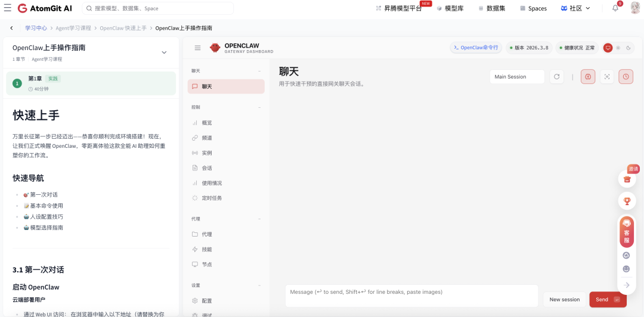This screenshot has width=644, height=317.
Task: Click 人设配置技巧 quick navigation item
Action: [x=44, y=216]
